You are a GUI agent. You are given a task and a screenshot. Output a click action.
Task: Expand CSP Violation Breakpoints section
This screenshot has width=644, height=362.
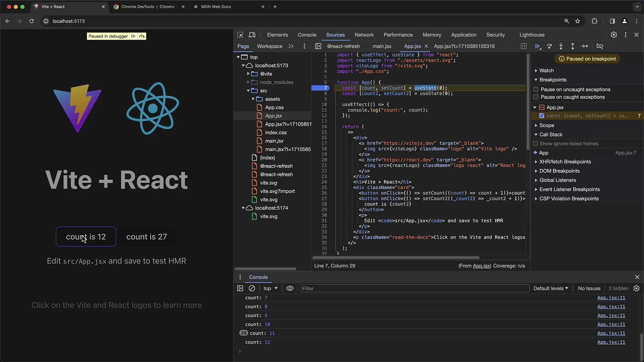569,199
